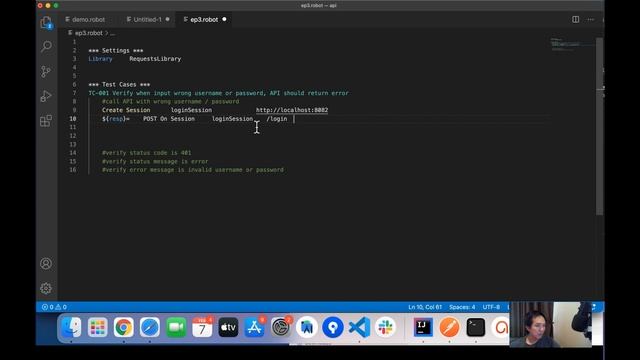Click the '*** Settings ***' line
Image resolution: width=640 pixels, height=360 pixels.
point(116,50)
